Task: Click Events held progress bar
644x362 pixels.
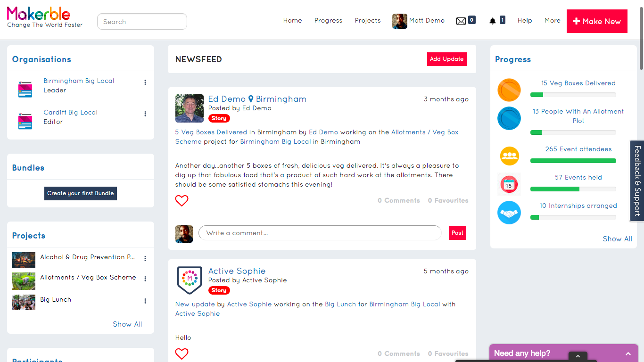Action: [x=573, y=189]
